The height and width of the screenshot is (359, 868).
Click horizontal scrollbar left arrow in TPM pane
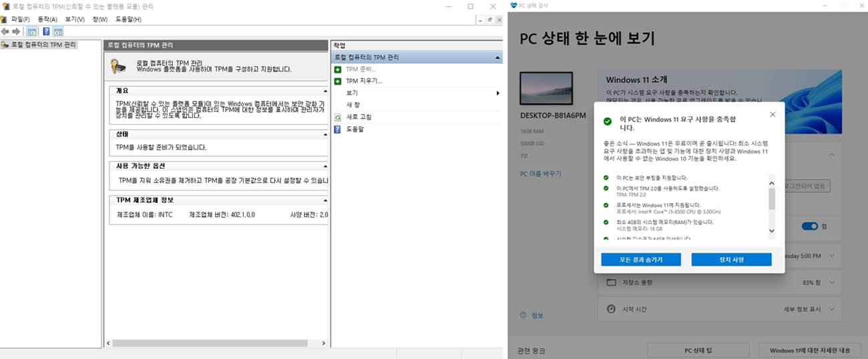tap(108, 343)
